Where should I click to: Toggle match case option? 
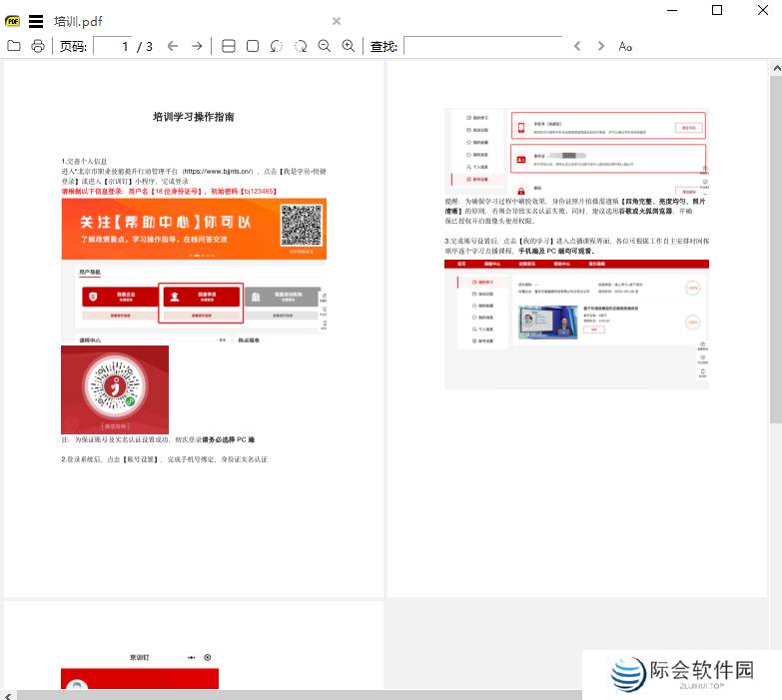pos(625,46)
